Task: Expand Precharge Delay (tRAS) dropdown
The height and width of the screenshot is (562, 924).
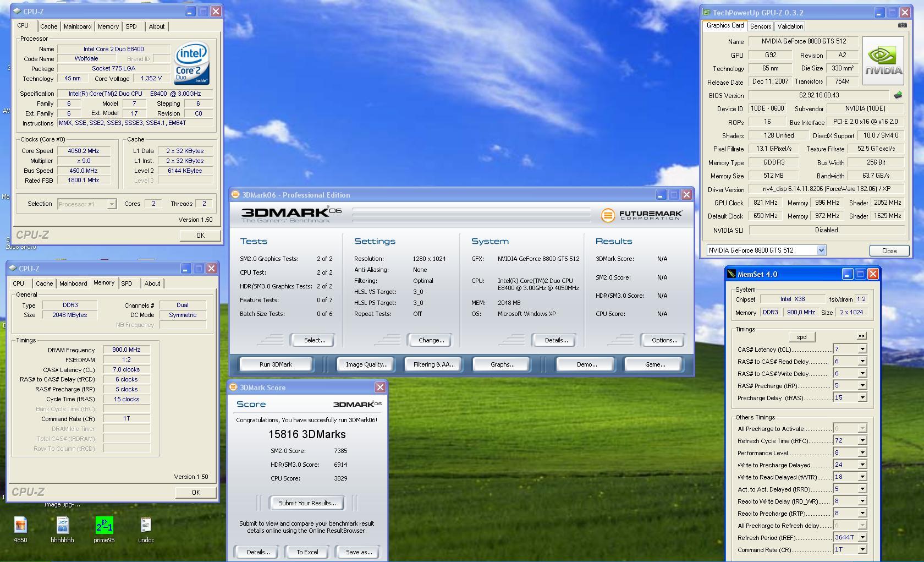Action: click(x=862, y=397)
